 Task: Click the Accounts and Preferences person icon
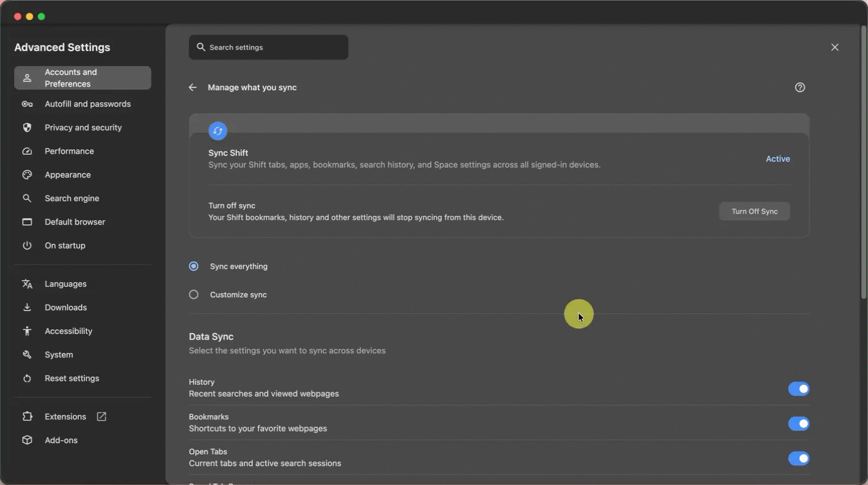click(27, 78)
